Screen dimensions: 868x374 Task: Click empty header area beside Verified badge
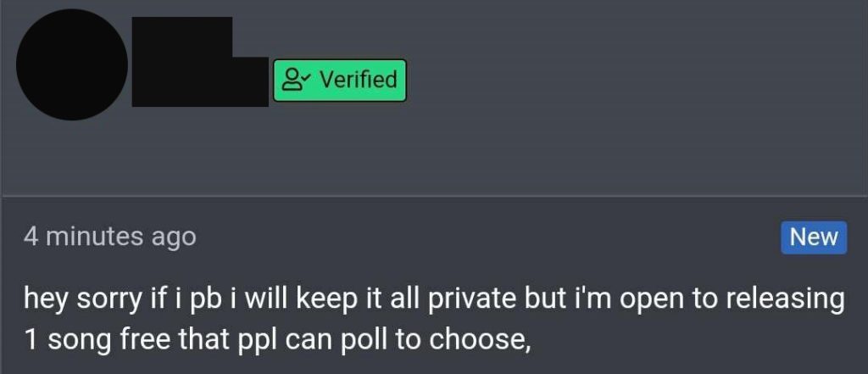(637, 81)
